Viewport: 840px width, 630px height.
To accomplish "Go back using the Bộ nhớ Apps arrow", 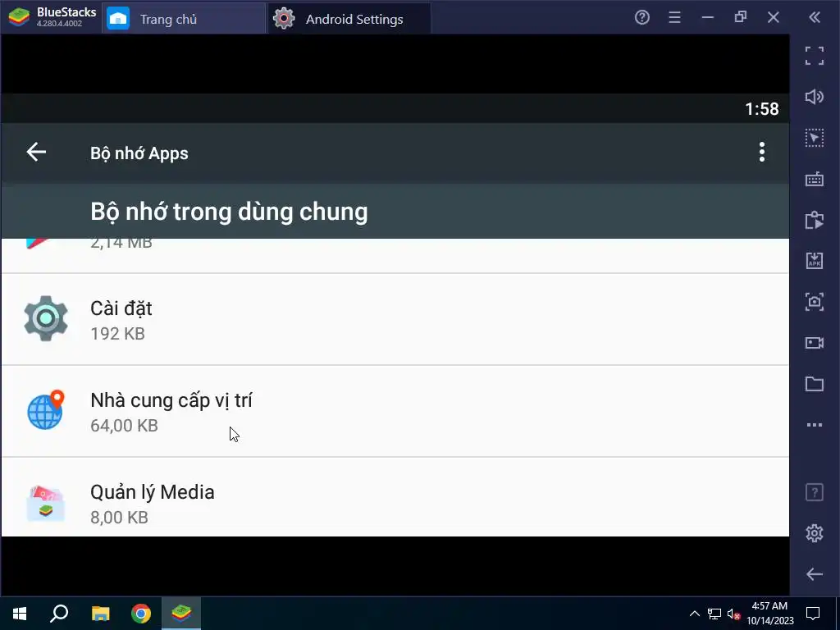I will click(x=36, y=152).
